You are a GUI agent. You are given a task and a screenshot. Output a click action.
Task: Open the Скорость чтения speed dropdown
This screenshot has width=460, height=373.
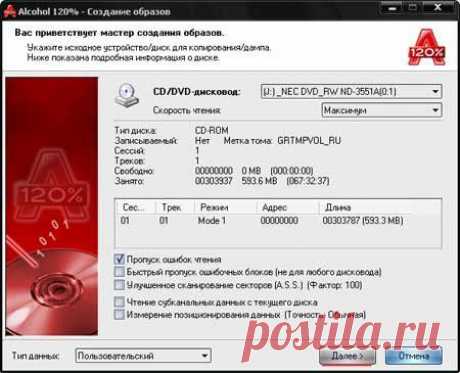[382, 110]
